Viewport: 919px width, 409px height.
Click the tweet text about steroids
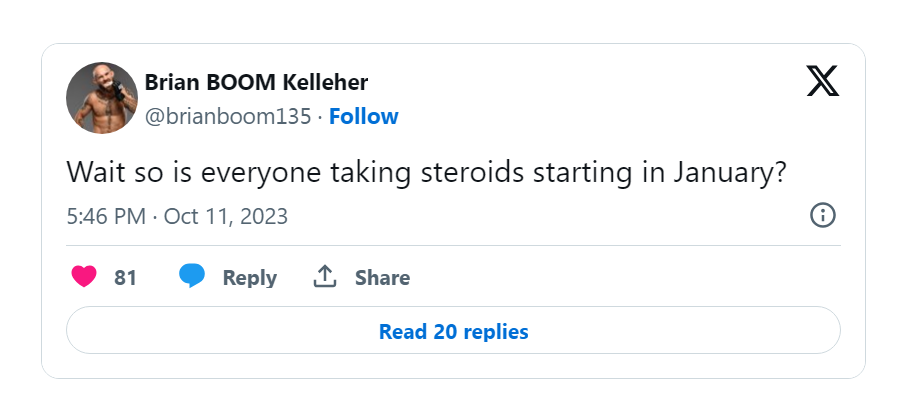tap(426, 171)
